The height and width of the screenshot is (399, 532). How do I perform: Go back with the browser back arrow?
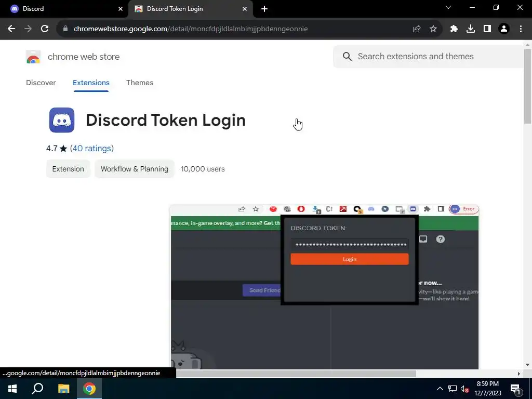pyautogui.click(x=11, y=29)
